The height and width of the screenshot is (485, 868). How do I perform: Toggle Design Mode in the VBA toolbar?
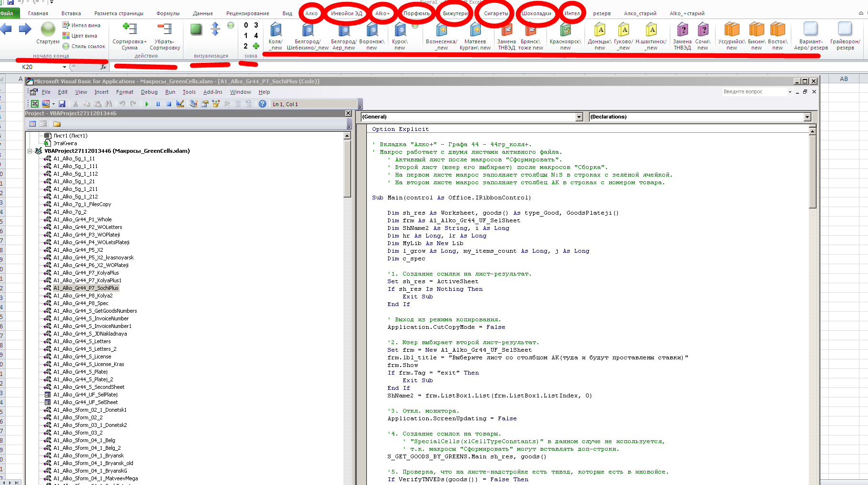(x=180, y=104)
